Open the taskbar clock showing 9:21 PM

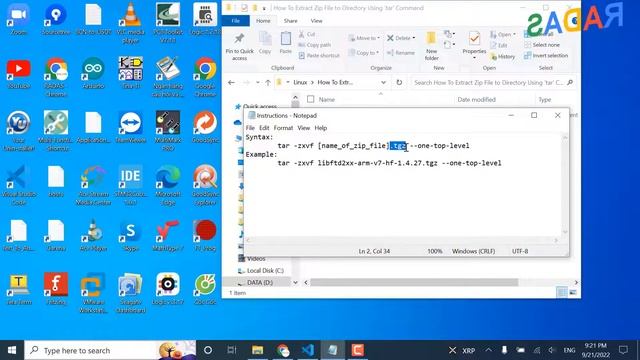tap(595, 350)
